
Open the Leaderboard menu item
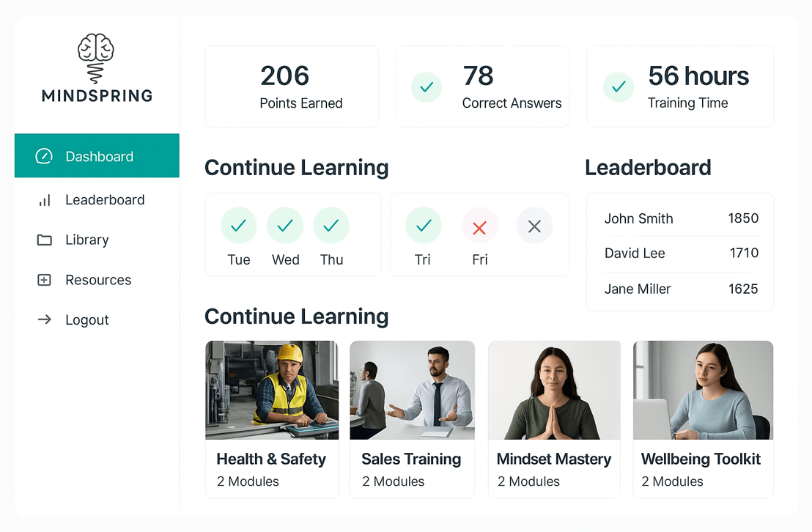click(x=105, y=200)
